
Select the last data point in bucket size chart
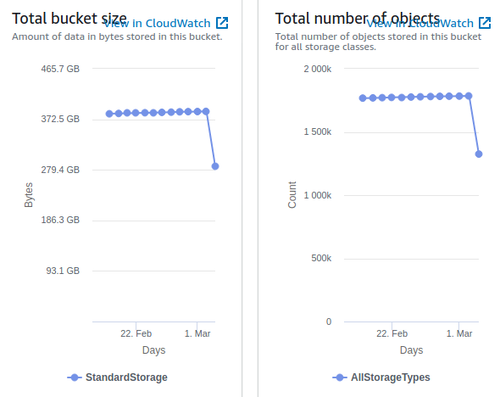(x=215, y=166)
